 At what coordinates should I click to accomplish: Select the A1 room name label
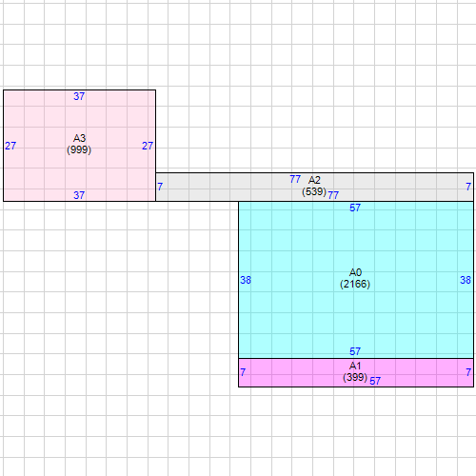tap(355, 366)
